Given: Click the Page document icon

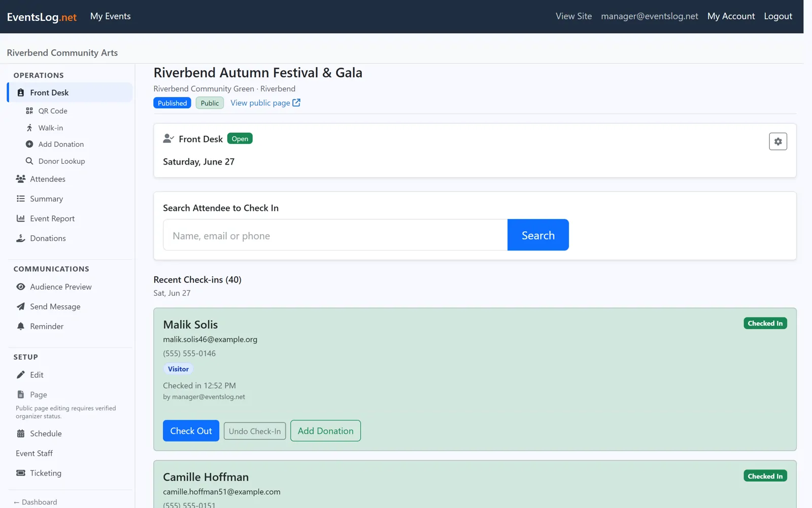Looking at the screenshot, I should click(x=21, y=395).
